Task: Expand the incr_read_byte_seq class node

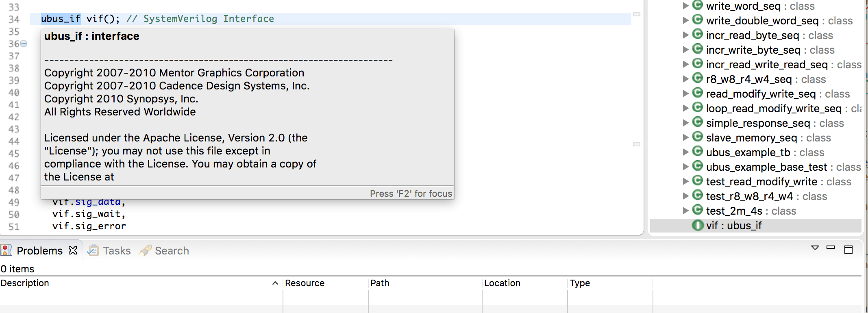Action: 685,35
